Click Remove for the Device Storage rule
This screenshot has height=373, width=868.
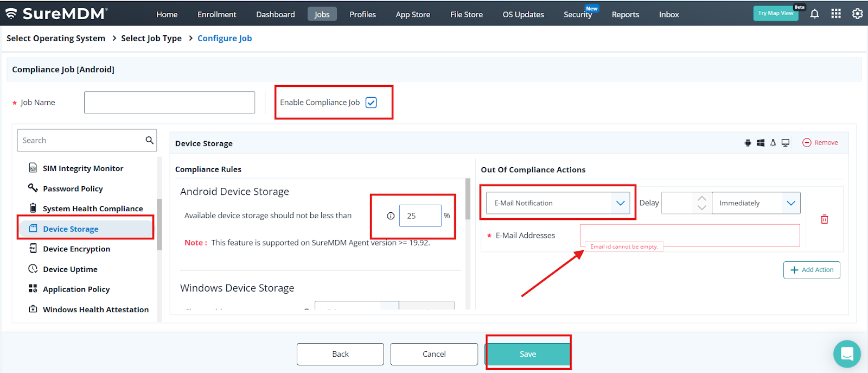(820, 143)
